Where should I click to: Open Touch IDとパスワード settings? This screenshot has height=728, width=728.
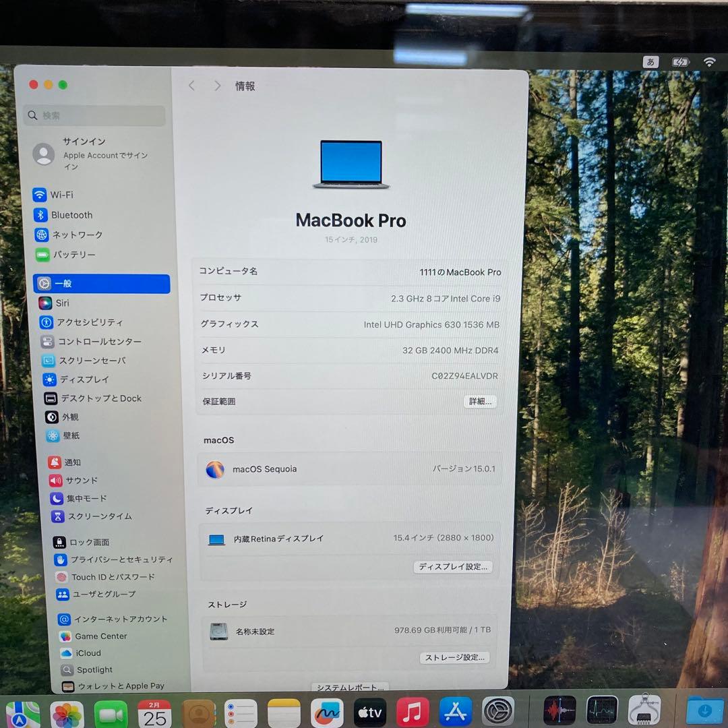[105, 577]
